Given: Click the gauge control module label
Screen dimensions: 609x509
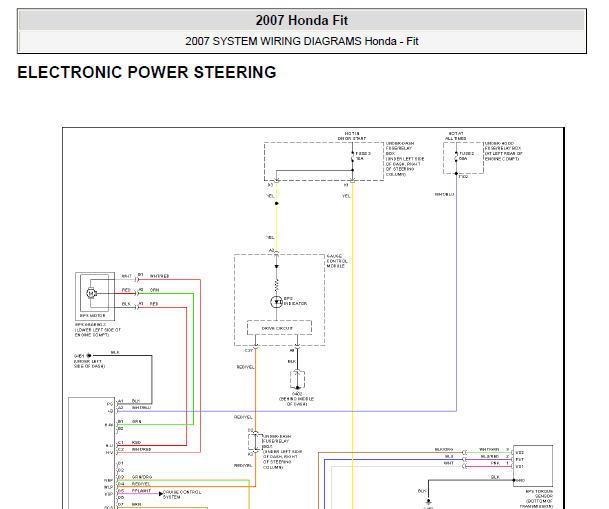Looking at the screenshot, I should (x=337, y=261).
